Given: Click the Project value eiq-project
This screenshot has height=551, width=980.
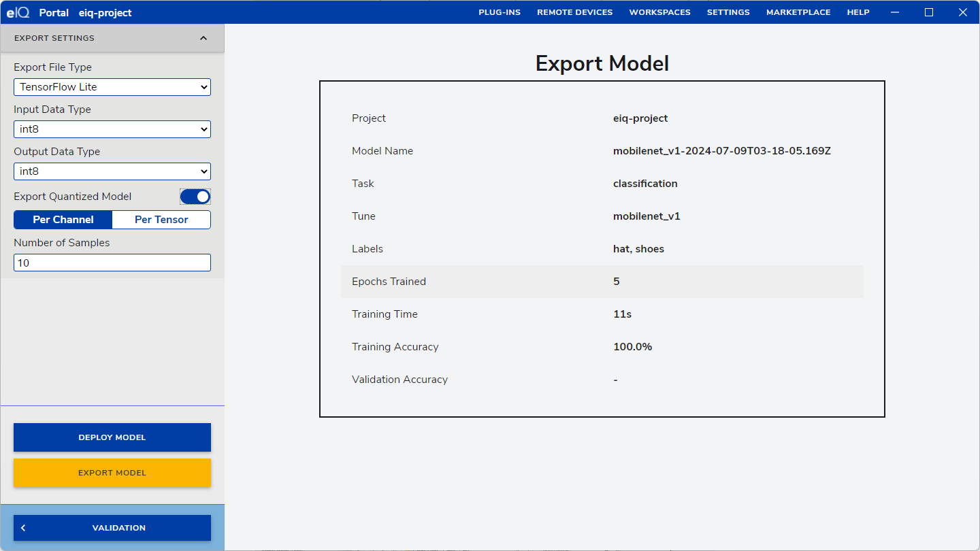Looking at the screenshot, I should (x=640, y=118).
